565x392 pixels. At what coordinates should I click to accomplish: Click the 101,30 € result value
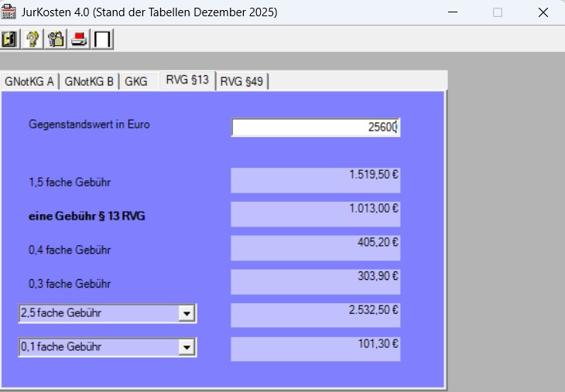click(x=378, y=344)
